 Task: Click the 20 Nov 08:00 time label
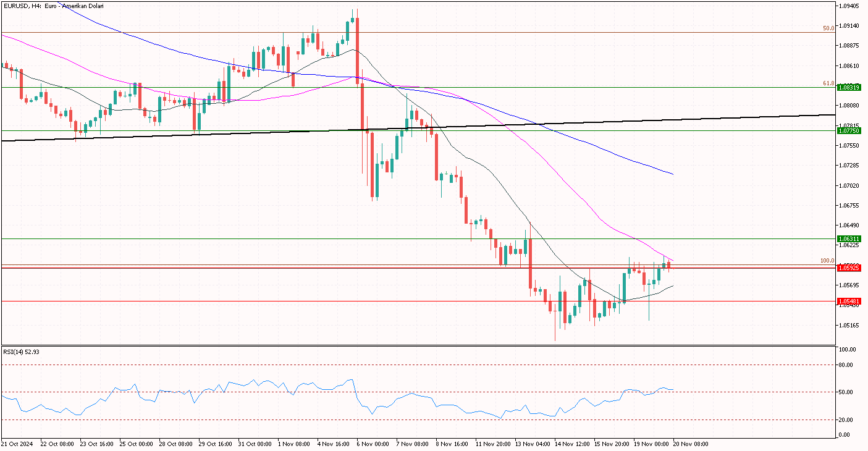pos(691,444)
